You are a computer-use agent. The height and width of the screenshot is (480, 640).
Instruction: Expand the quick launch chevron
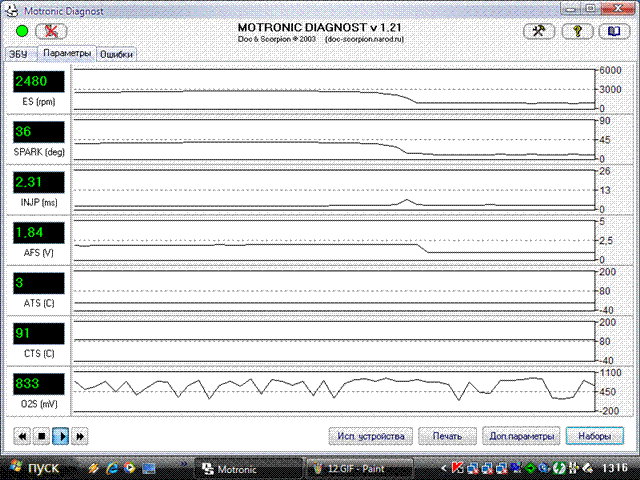point(184,464)
